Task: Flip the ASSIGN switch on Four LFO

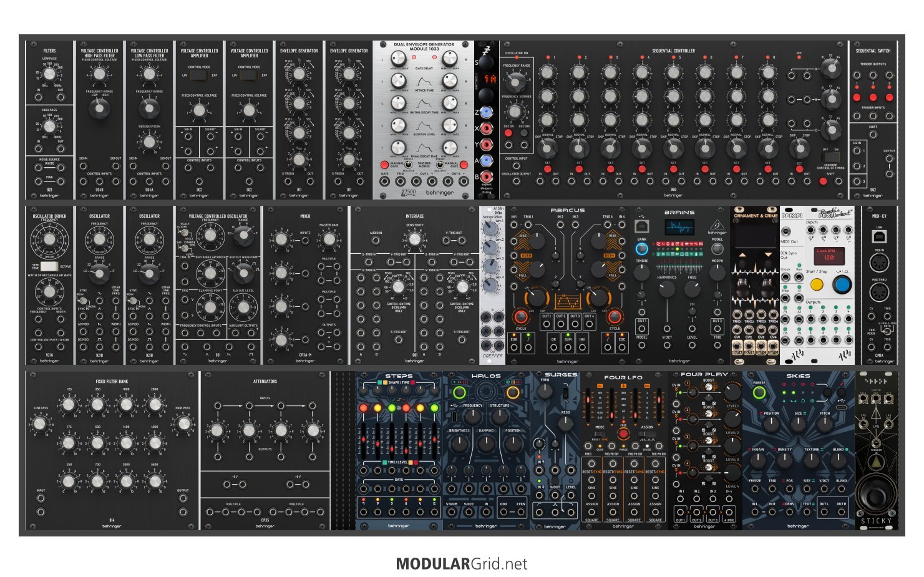Action: pyautogui.click(x=646, y=434)
